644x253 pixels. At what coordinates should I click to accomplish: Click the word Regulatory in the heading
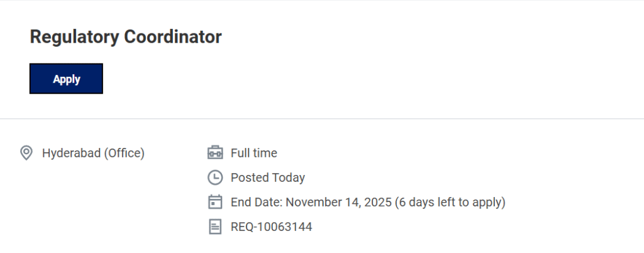tap(75, 37)
